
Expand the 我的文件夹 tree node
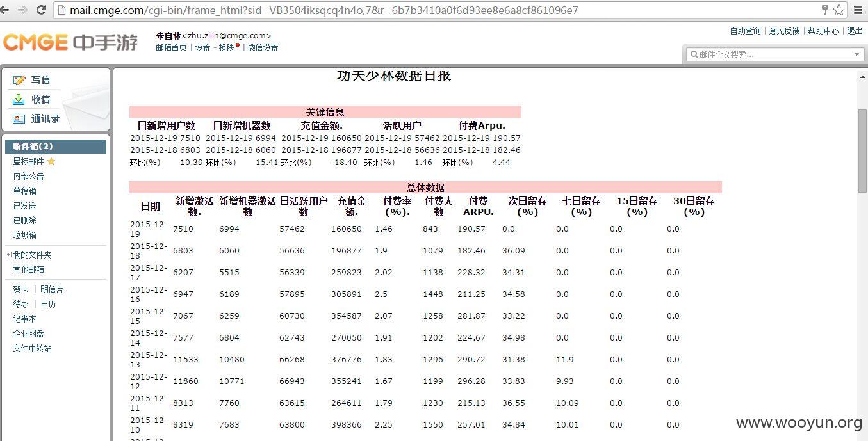[x=8, y=254]
